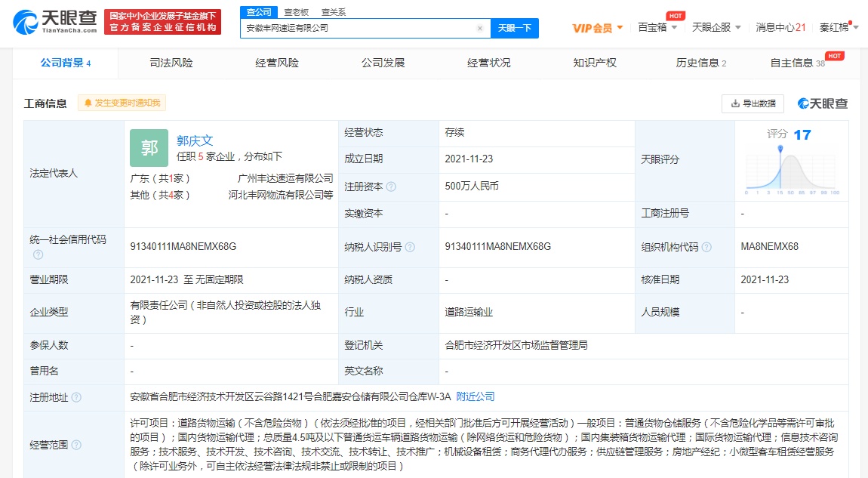Open the 知识产权 tab
The image size is (868, 478).
pos(595,63)
